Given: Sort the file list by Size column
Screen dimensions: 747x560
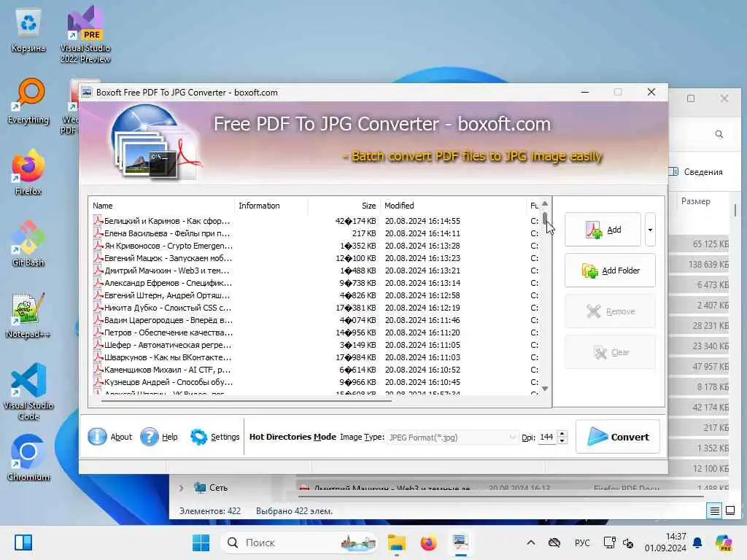Looking at the screenshot, I should point(344,206).
